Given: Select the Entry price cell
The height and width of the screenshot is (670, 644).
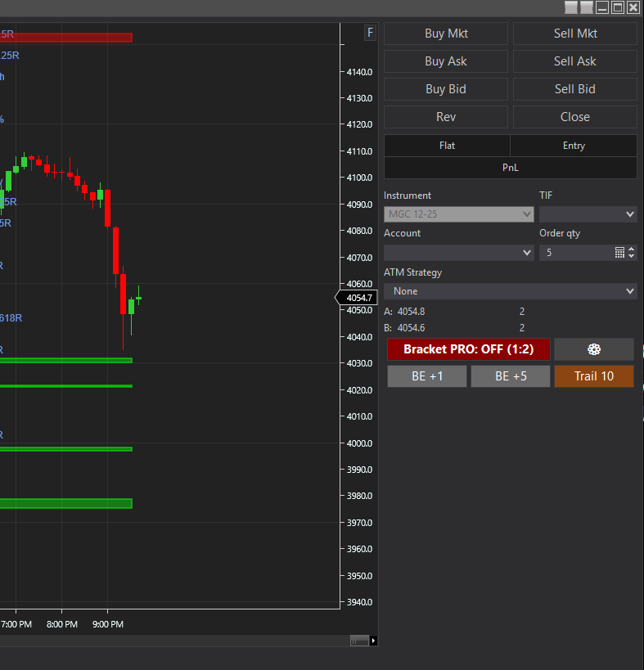Looking at the screenshot, I should 574,146.
